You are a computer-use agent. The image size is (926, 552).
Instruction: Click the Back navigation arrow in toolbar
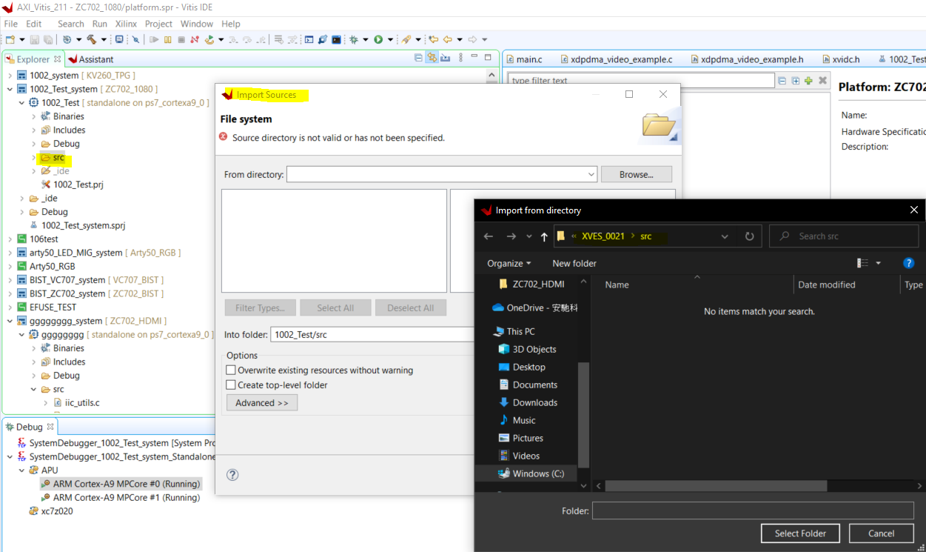[x=448, y=40]
